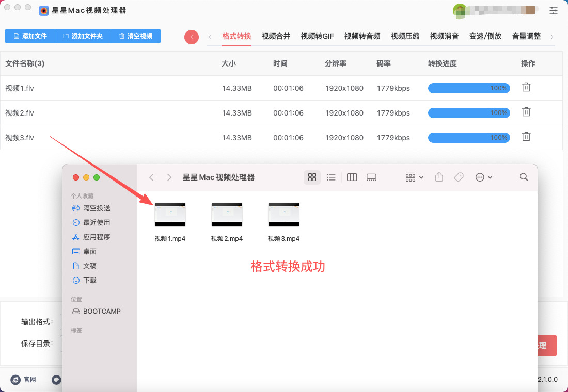Open the Finder more actions menu
This screenshot has height=392, width=568.
[x=484, y=177]
